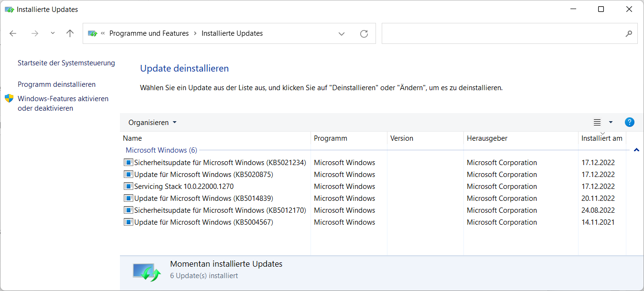Navigate up one level with up arrow
Viewport: 644px width, 291px height.
pos(70,33)
